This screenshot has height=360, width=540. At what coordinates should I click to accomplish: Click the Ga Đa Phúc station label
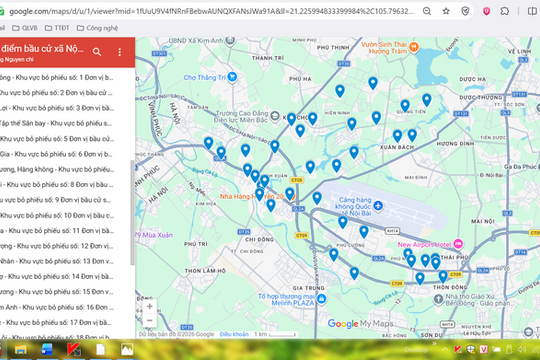click(x=521, y=167)
